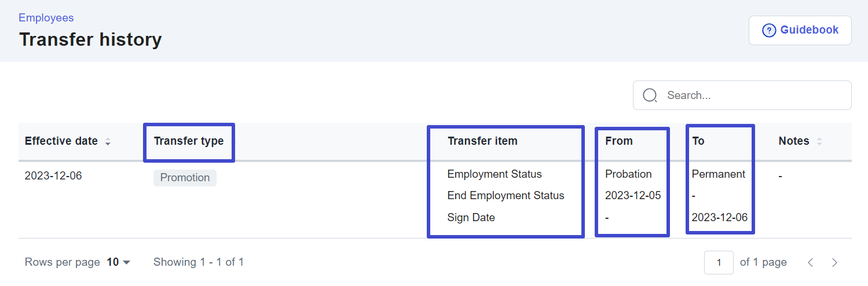This screenshot has width=868, height=286.
Task: Click the Transfer item column header
Action: 482,141
